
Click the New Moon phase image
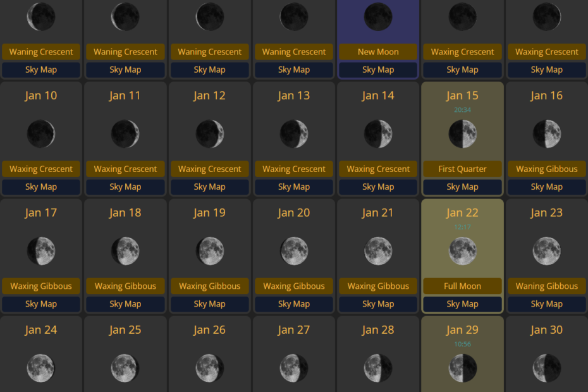pyautogui.click(x=378, y=17)
